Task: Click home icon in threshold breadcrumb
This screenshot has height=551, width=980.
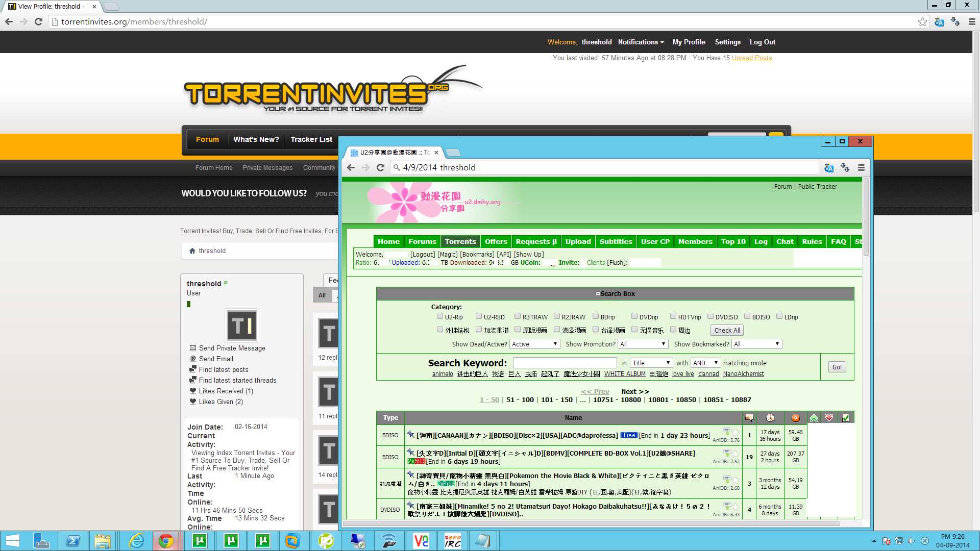Action: (192, 251)
